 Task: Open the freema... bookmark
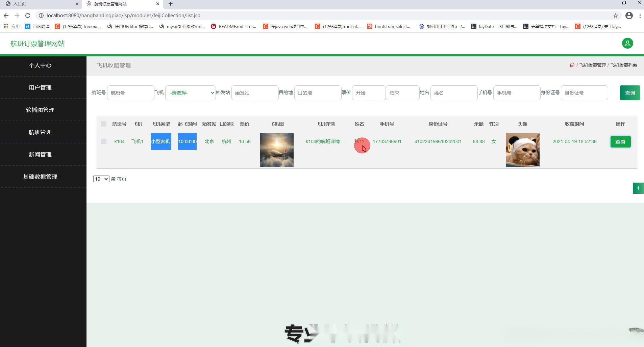78,26
